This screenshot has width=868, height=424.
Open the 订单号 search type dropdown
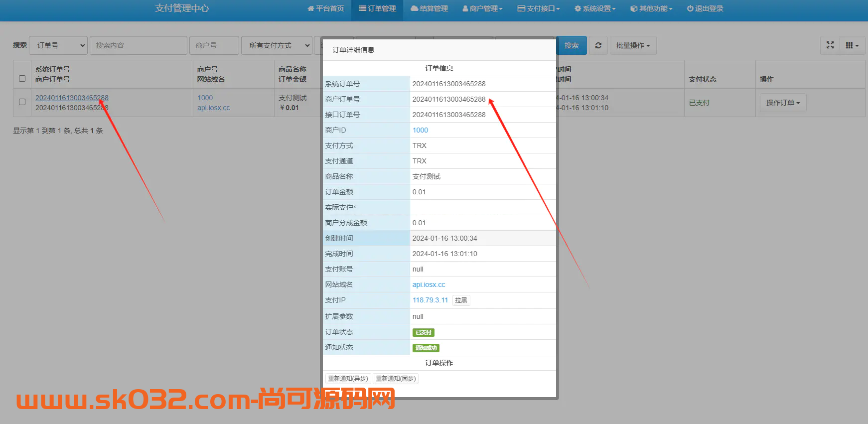pos(58,45)
